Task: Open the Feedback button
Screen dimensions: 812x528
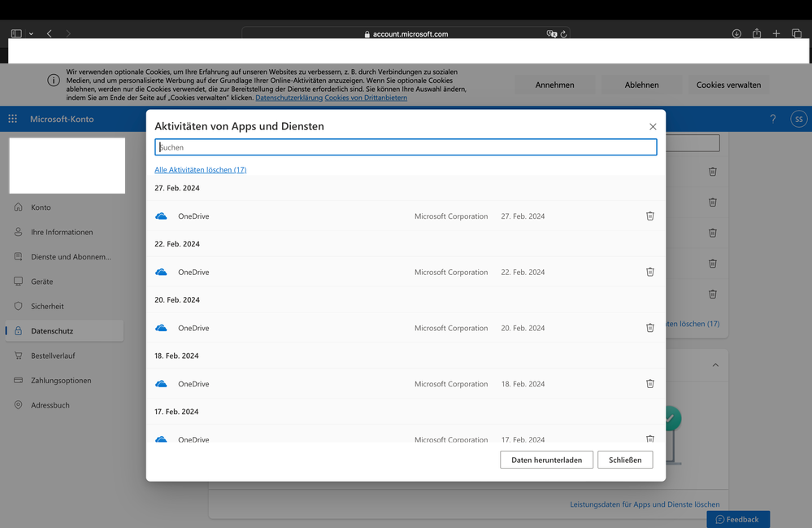Action: tap(738, 519)
